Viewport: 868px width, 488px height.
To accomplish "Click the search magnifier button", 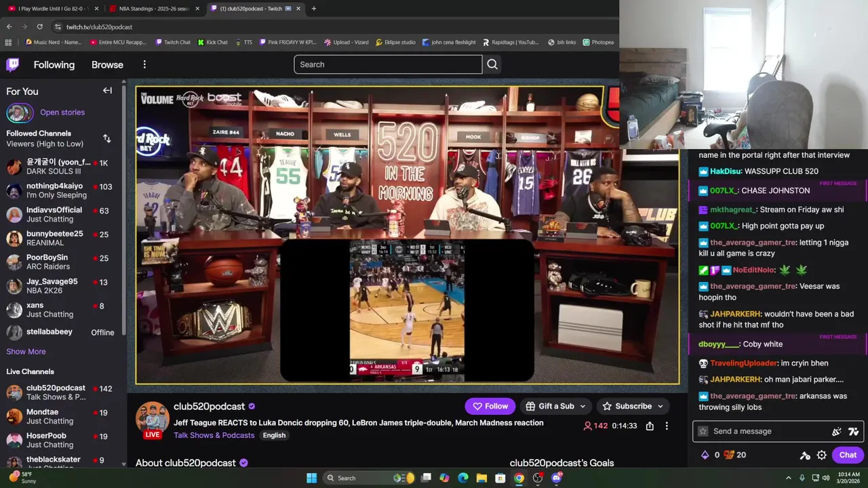I will 492,64.
